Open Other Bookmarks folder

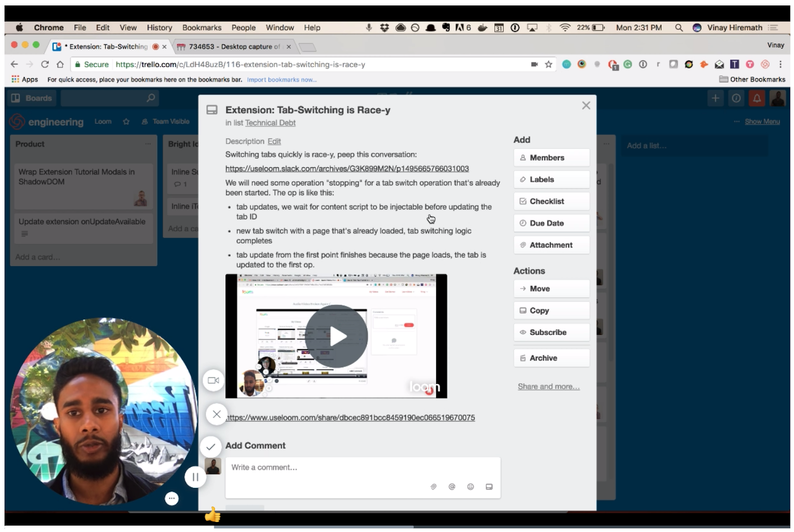tap(752, 79)
